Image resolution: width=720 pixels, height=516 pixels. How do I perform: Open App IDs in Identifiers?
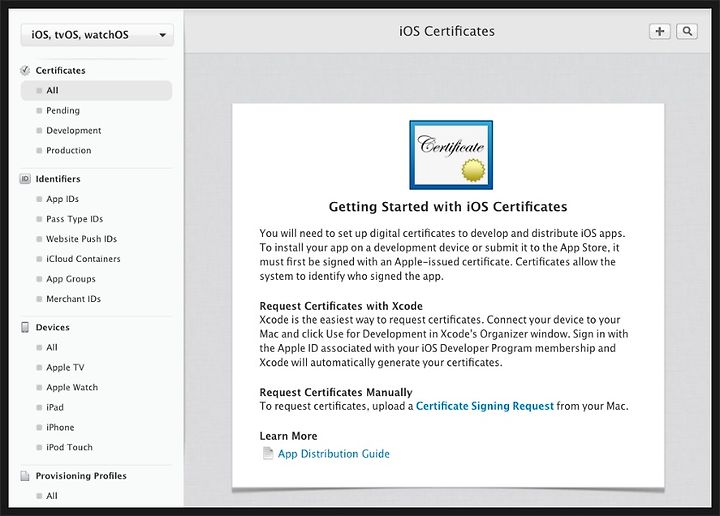click(x=62, y=199)
